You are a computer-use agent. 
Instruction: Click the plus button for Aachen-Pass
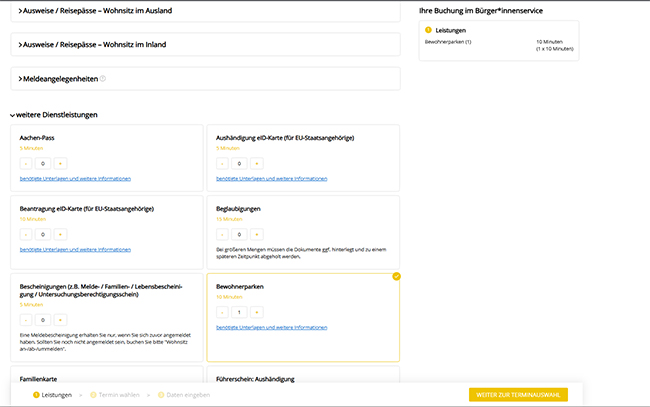point(59,162)
